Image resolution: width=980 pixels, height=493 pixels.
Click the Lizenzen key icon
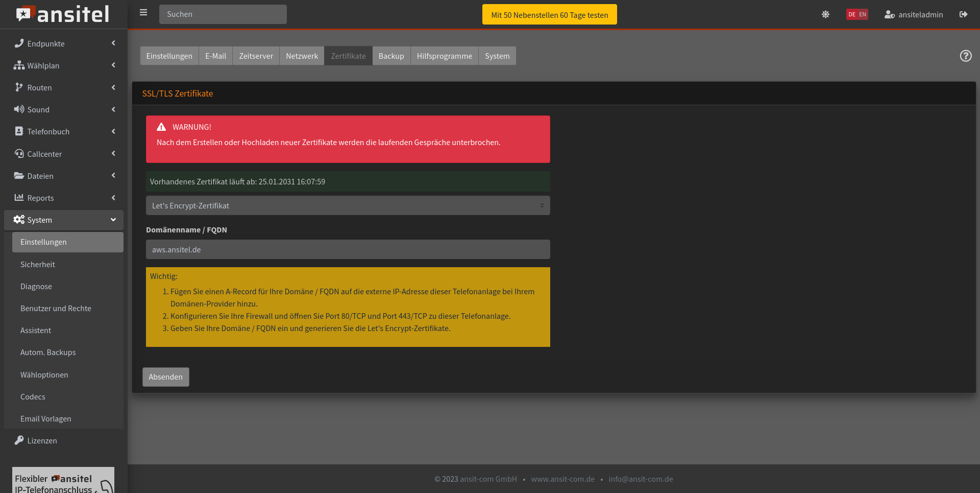click(19, 440)
